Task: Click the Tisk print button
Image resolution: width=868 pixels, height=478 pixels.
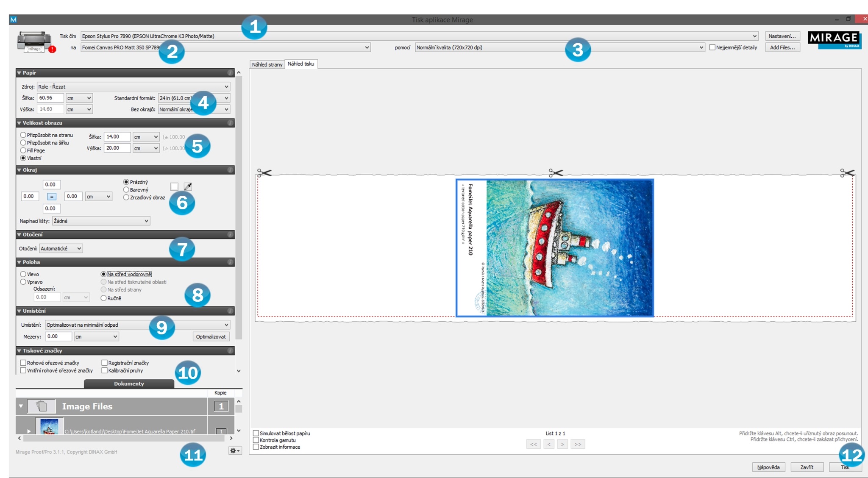Action: (x=845, y=467)
